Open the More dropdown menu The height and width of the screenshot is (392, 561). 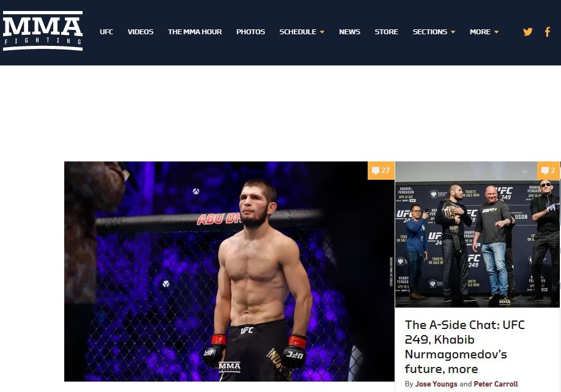pyautogui.click(x=484, y=32)
